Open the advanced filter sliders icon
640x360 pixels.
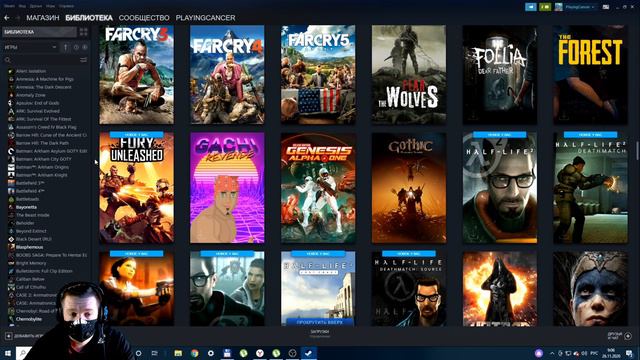click(x=83, y=60)
